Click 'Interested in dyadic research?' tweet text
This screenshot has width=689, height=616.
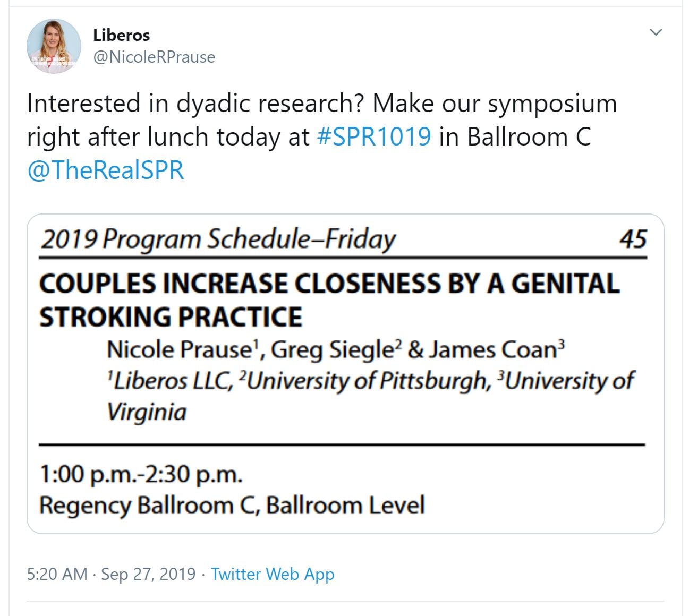pos(195,103)
